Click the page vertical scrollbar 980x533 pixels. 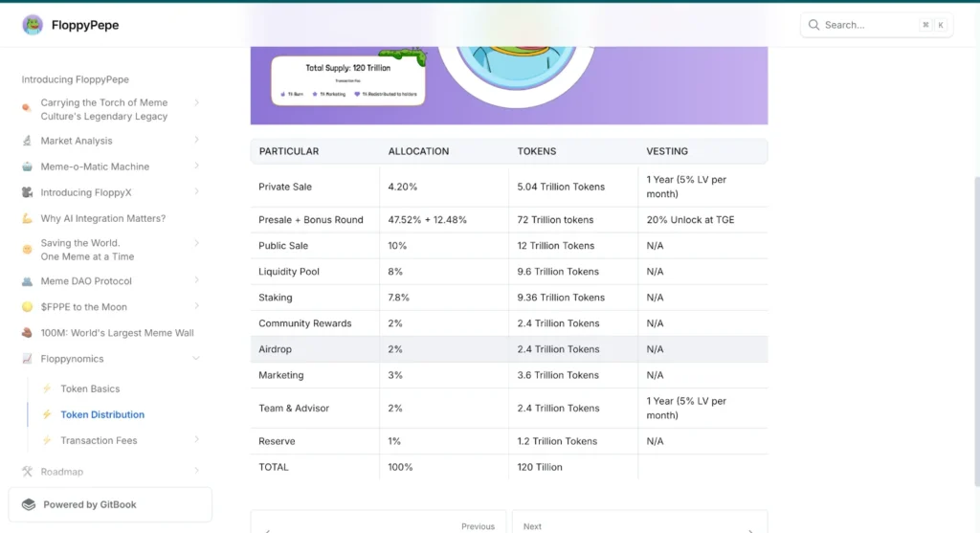(977, 331)
